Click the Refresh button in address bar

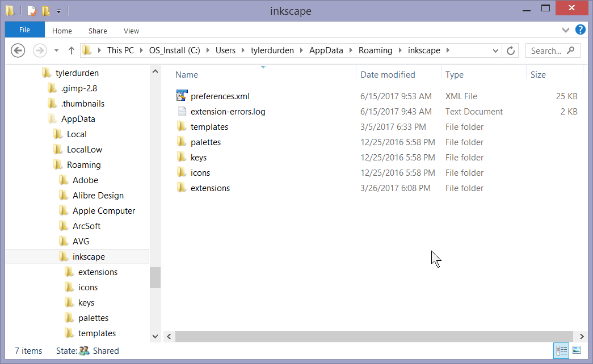510,50
